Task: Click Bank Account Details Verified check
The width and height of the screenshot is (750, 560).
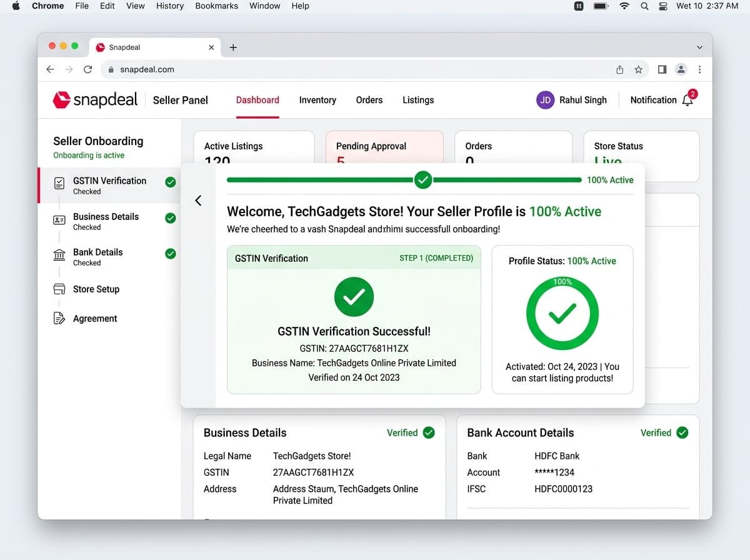Action: 682,432
